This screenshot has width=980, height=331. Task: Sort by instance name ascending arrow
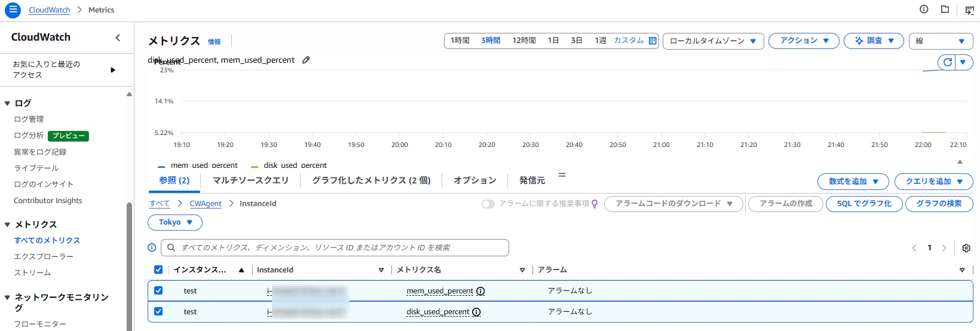241,270
